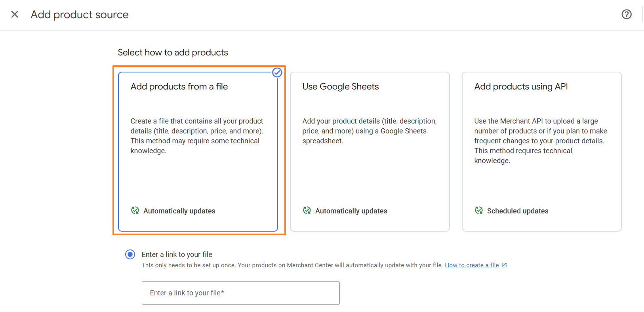Click the file method description text
This screenshot has width=644, height=312.
pos(197,136)
